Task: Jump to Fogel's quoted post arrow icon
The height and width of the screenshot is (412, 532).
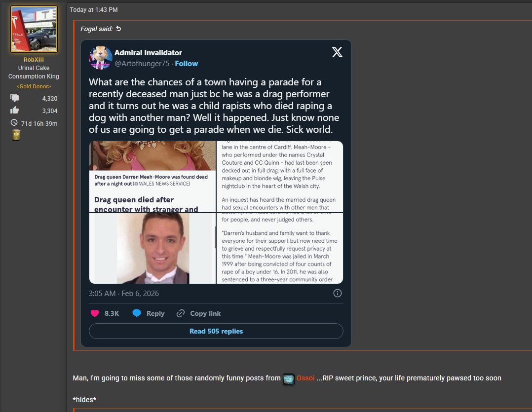Action: click(118, 29)
